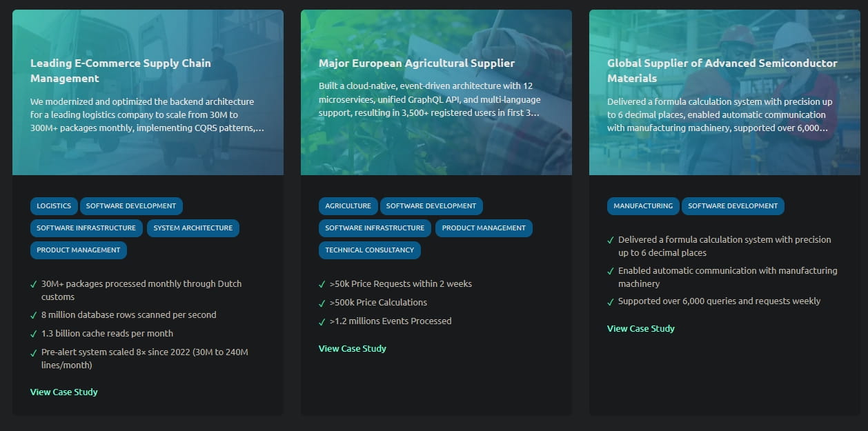Screen dimensions: 868x431
Task: Click checkmark next to "Enabled automatic communication" item
Action: (611, 272)
